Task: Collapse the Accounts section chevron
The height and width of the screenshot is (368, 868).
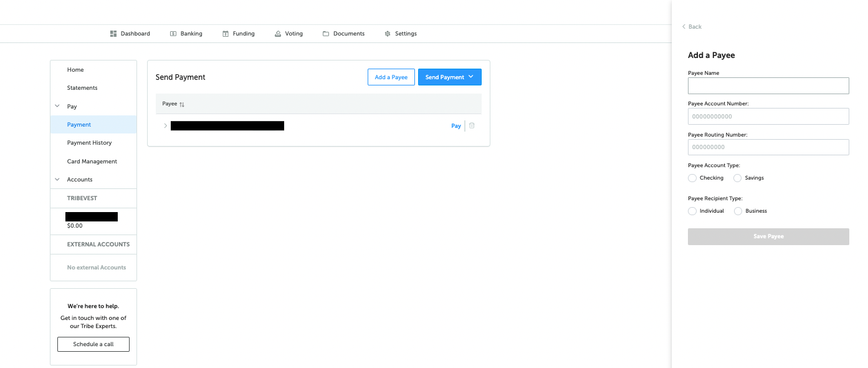Action: point(57,180)
